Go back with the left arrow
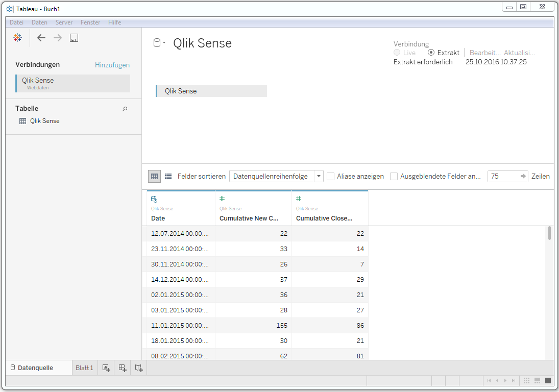 click(41, 38)
